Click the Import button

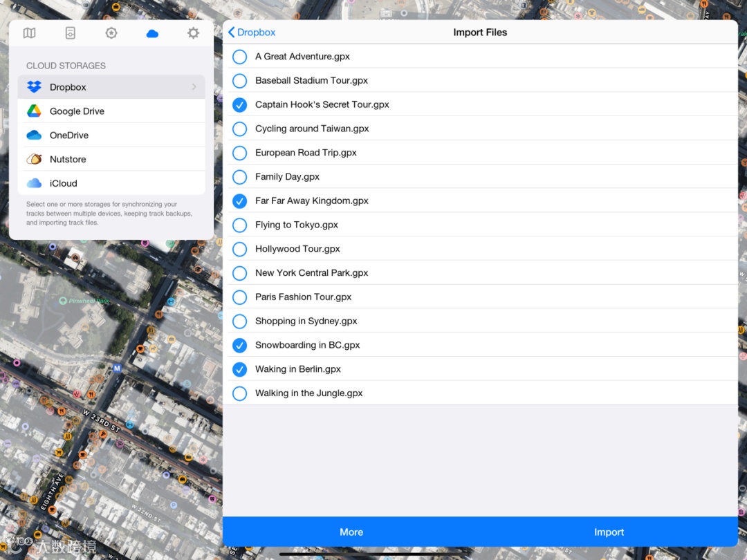pos(609,532)
